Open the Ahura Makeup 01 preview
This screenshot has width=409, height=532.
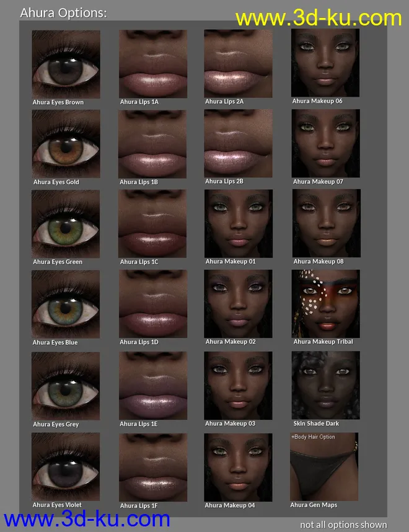238,223
